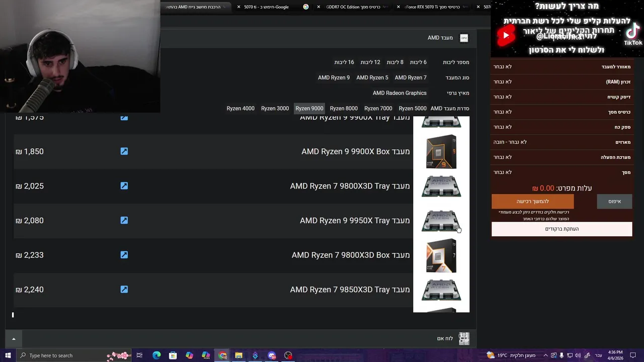Filter processor type AMD Ryzen 7
The width and height of the screenshot is (644, 362).
pyautogui.click(x=411, y=77)
